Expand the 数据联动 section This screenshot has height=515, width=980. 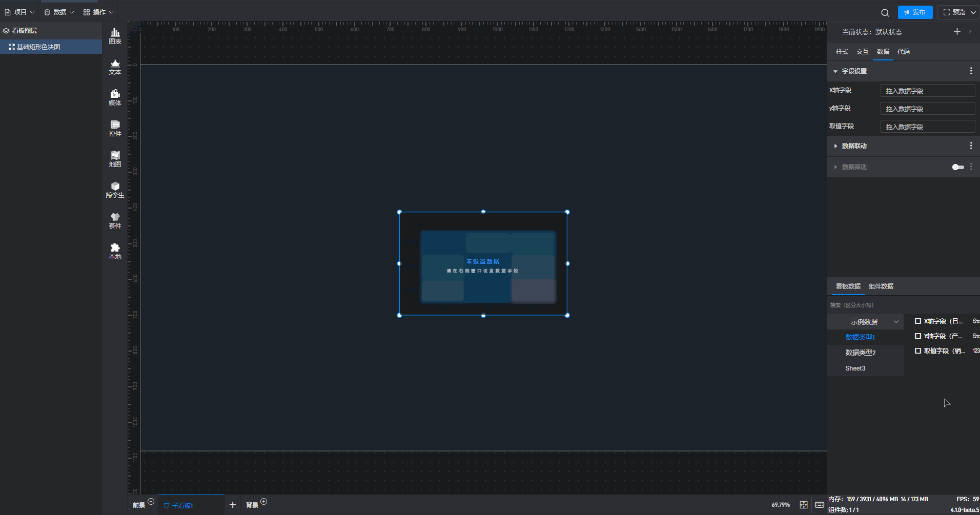(x=836, y=146)
